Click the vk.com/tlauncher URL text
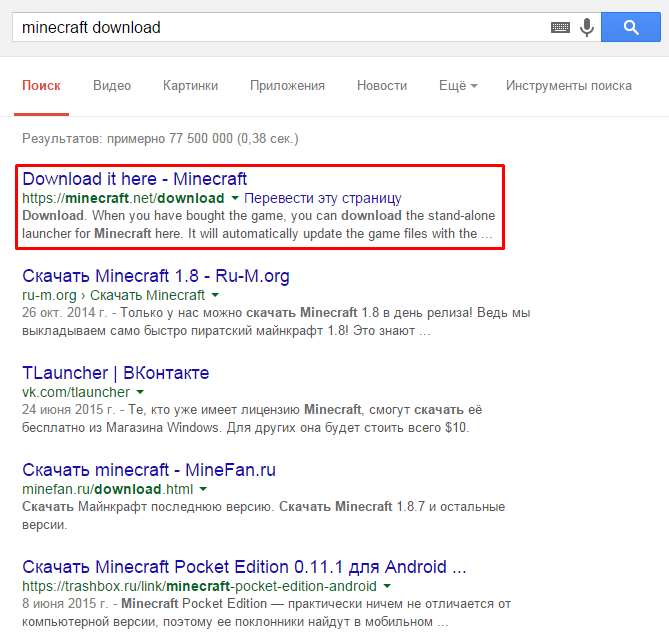Image resolution: width=669 pixels, height=636 pixels. 76,392
